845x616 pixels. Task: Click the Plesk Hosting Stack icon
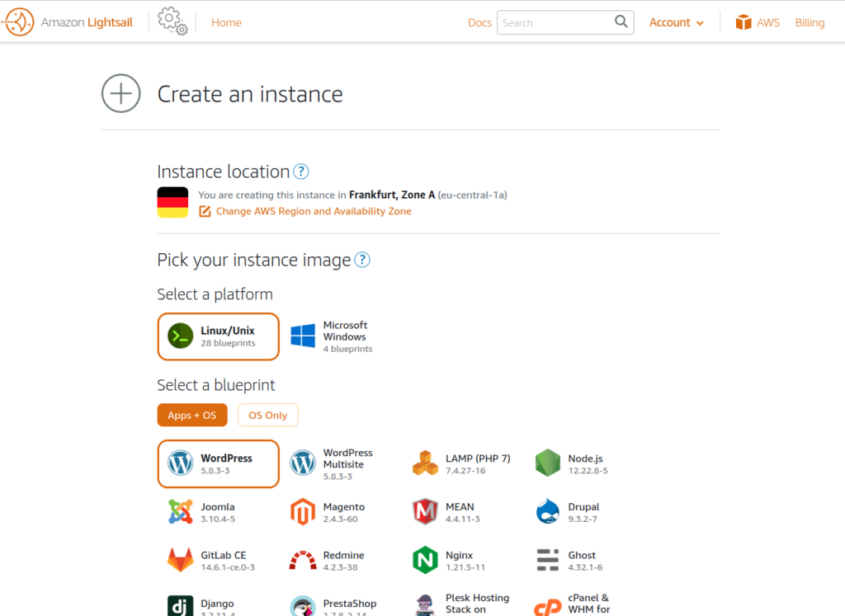425,606
